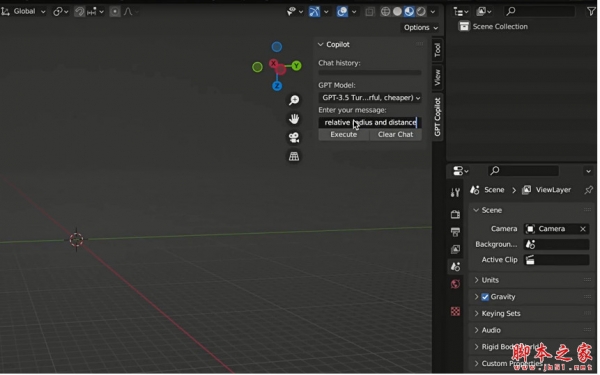Open the Scene properties tab icon
The height and width of the screenshot is (375, 600).
(456, 267)
